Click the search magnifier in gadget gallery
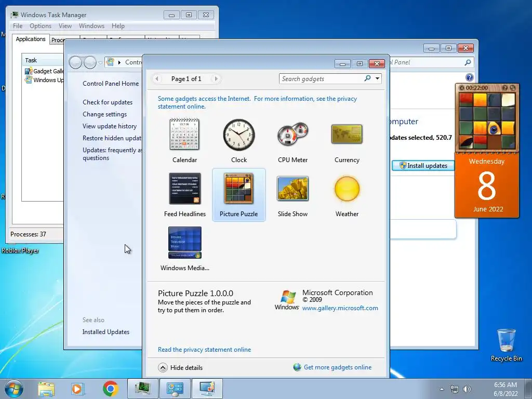Image resolution: width=532 pixels, height=399 pixels. point(367,78)
